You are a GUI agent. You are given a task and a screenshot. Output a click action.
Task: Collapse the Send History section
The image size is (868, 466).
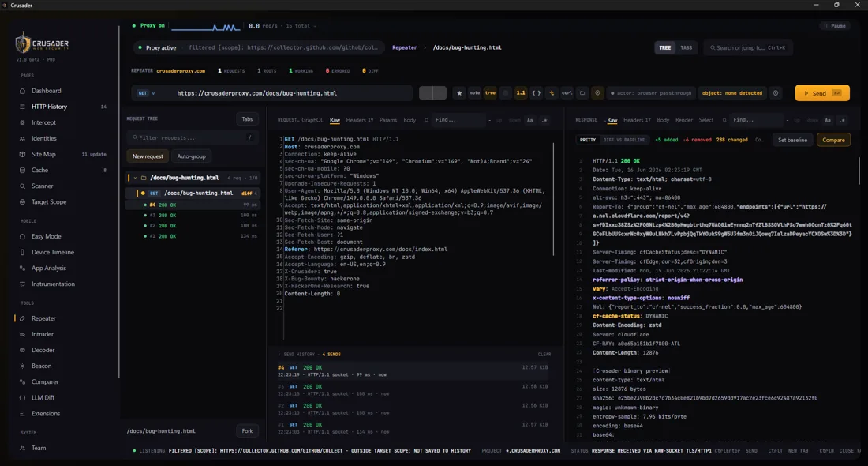tap(279, 355)
